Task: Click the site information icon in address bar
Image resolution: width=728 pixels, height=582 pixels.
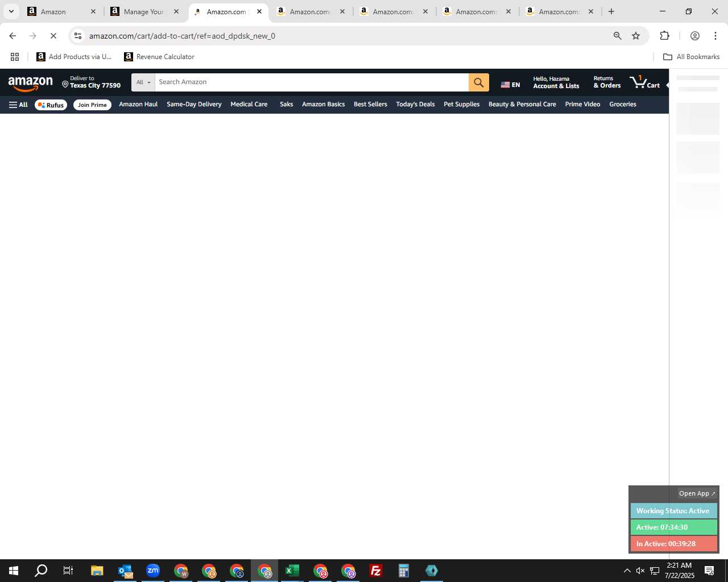Action: pyautogui.click(x=78, y=36)
